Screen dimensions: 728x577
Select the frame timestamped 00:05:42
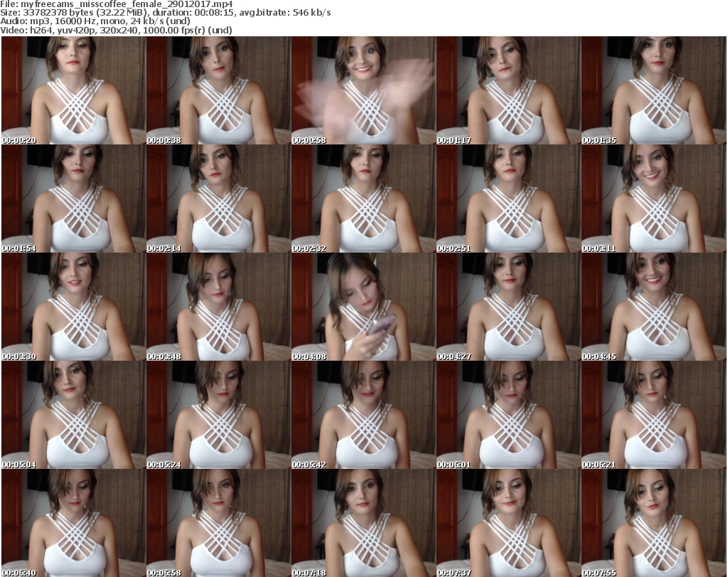[x=363, y=415]
